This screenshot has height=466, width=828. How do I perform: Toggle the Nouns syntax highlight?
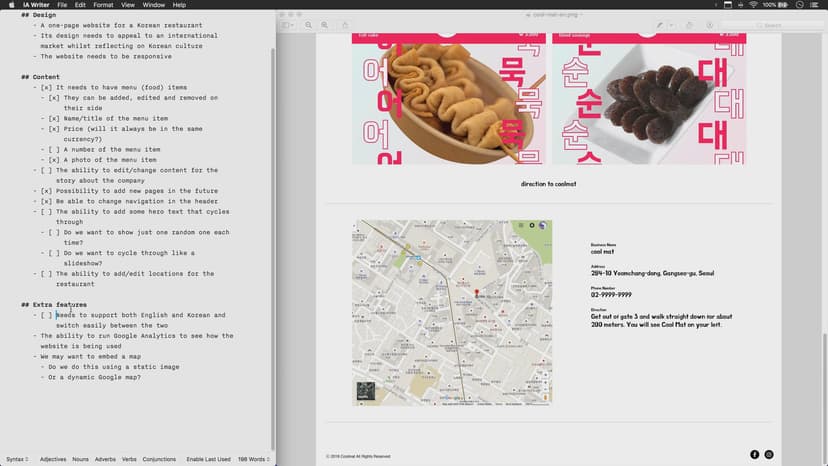pyautogui.click(x=80, y=459)
